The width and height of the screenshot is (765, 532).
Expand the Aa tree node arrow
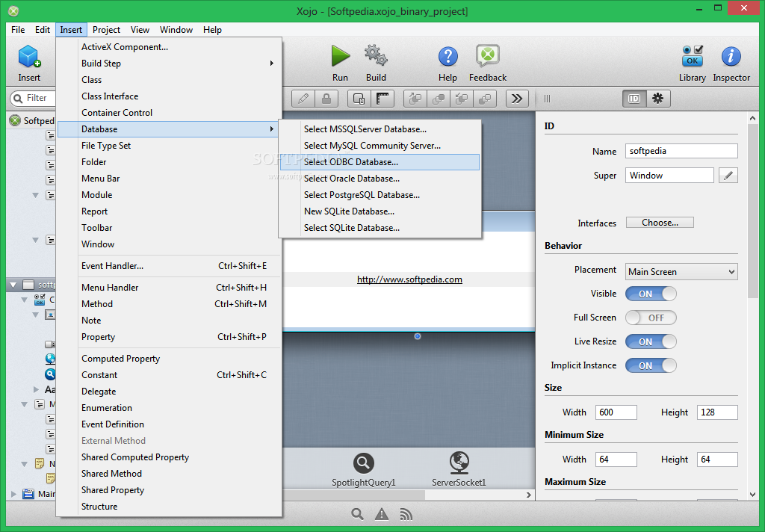tap(36, 389)
